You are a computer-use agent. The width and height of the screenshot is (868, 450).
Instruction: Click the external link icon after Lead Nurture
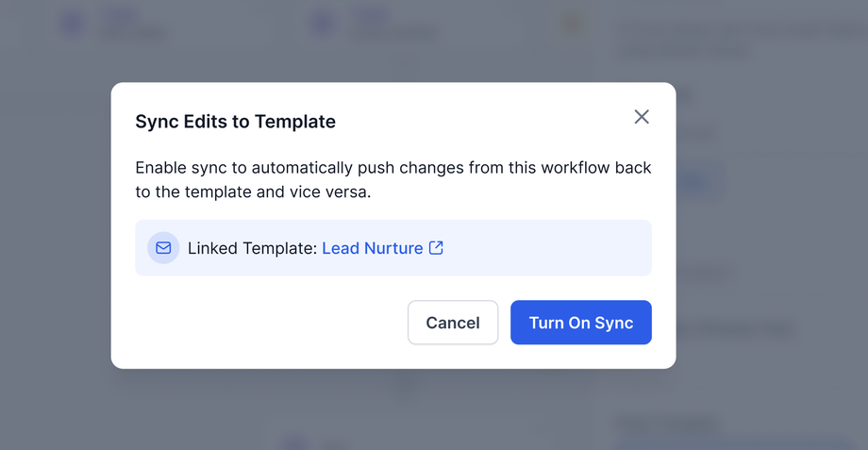pyautogui.click(x=436, y=248)
